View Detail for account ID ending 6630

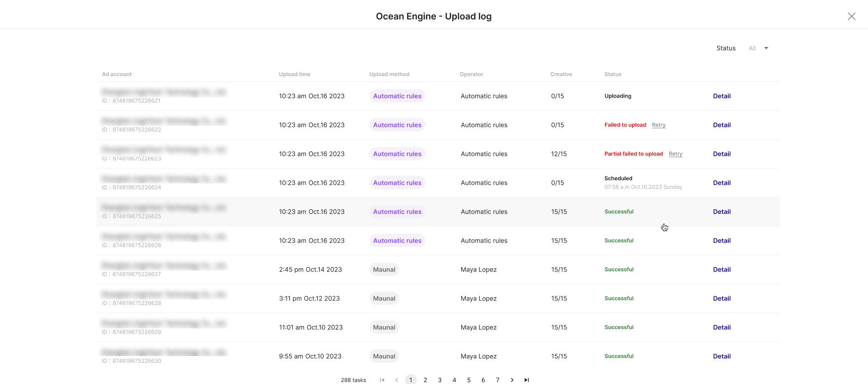pos(722,356)
